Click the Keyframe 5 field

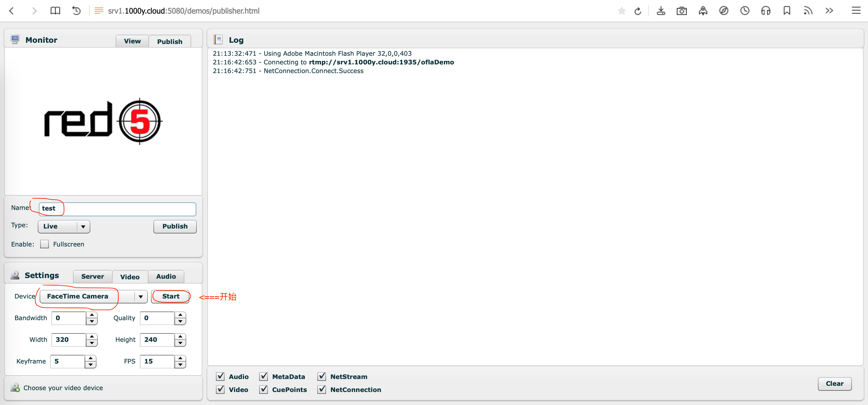point(67,361)
